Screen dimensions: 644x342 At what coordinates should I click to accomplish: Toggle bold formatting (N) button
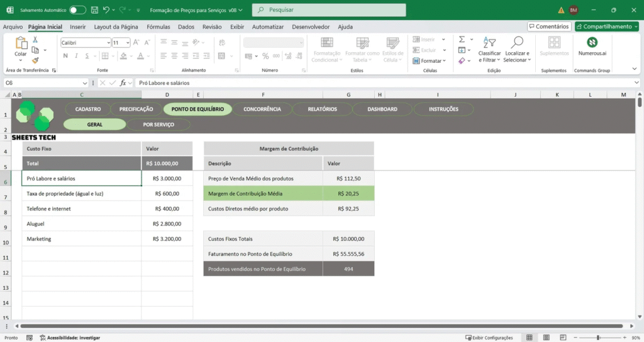coord(65,57)
